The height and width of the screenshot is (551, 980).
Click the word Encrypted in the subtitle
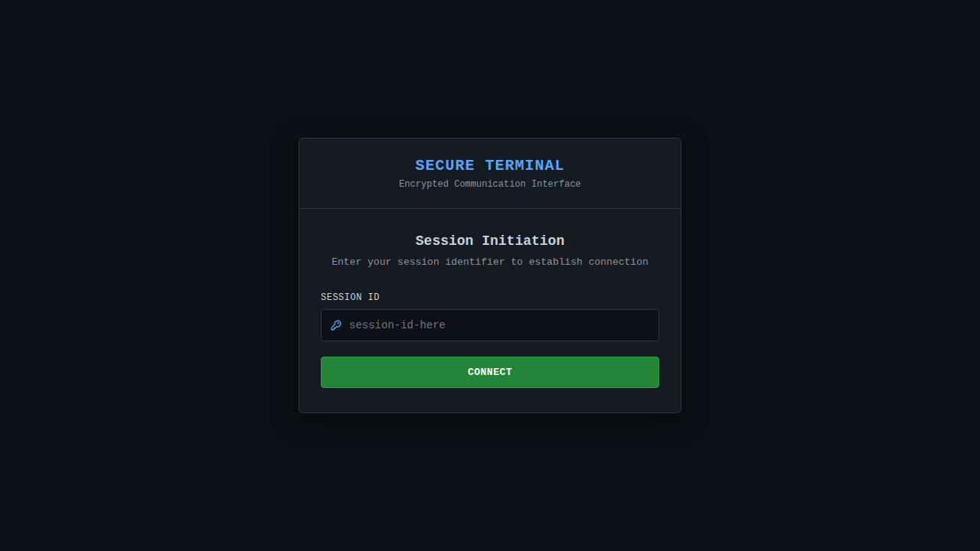(423, 184)
